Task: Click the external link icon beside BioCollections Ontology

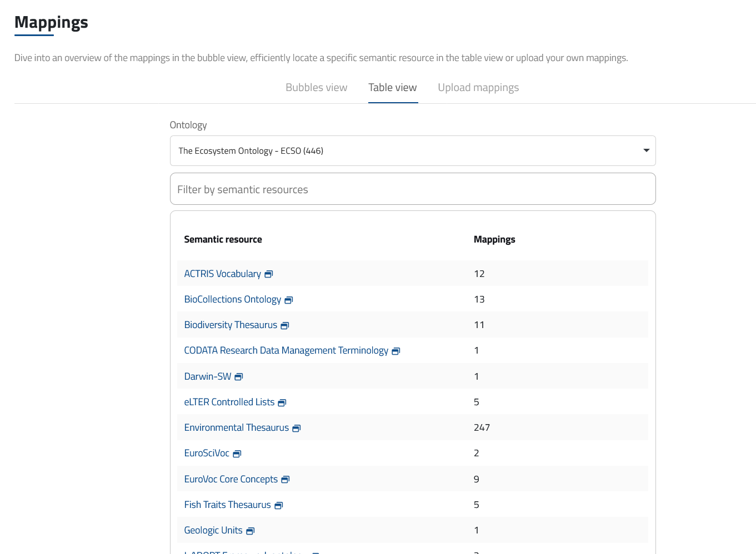Action: (288, 300)
